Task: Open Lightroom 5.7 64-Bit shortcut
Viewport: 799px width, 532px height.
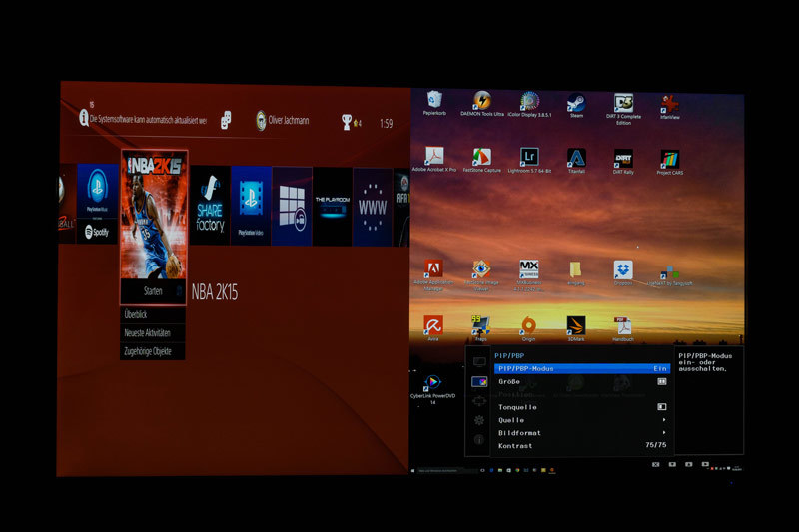Action: point(529,161)
